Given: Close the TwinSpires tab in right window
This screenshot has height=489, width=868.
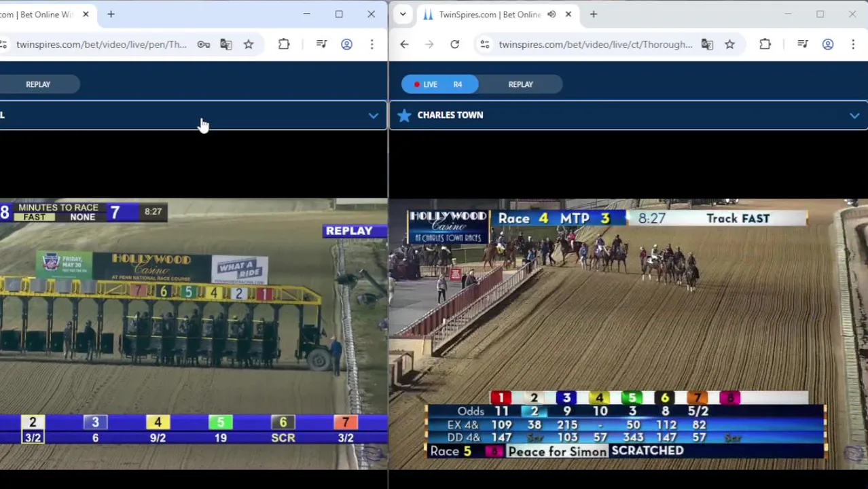Looking at the screenshot, I should point(568,14).
